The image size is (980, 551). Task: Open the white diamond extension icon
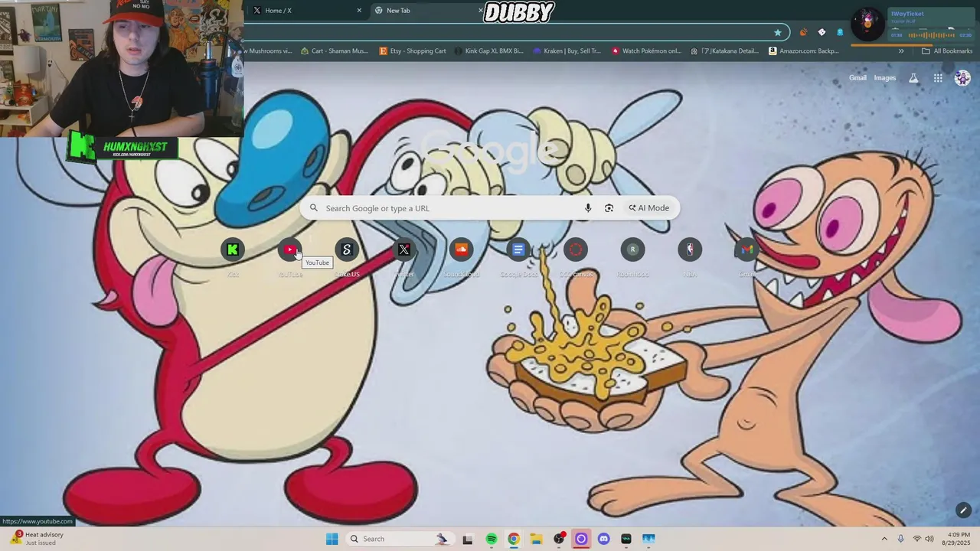[822, 32]
